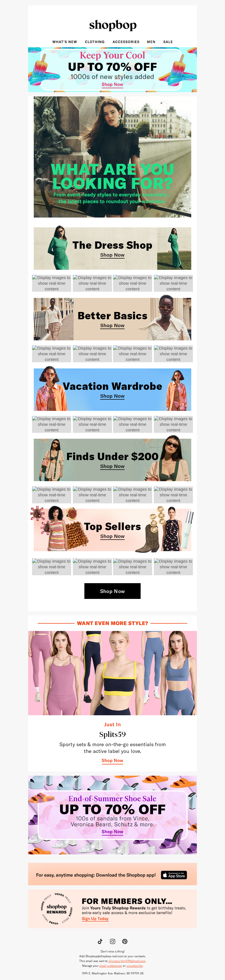Click the black Shop Now button
Viewport: 225px width, 980px height.
point(112,591)
